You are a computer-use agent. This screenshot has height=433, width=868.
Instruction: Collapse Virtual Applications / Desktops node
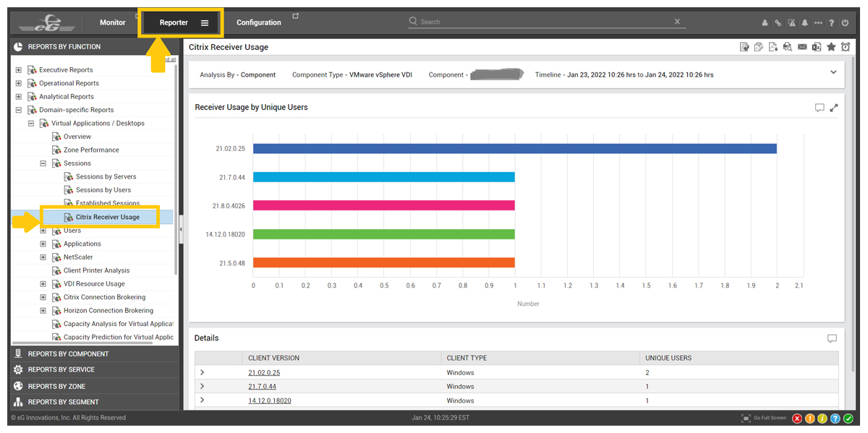[x=31, y=124]
